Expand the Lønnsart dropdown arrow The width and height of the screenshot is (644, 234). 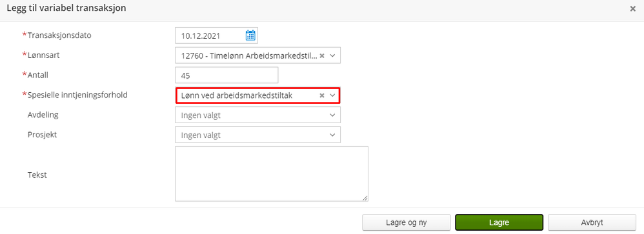click(x=333, y=55)
